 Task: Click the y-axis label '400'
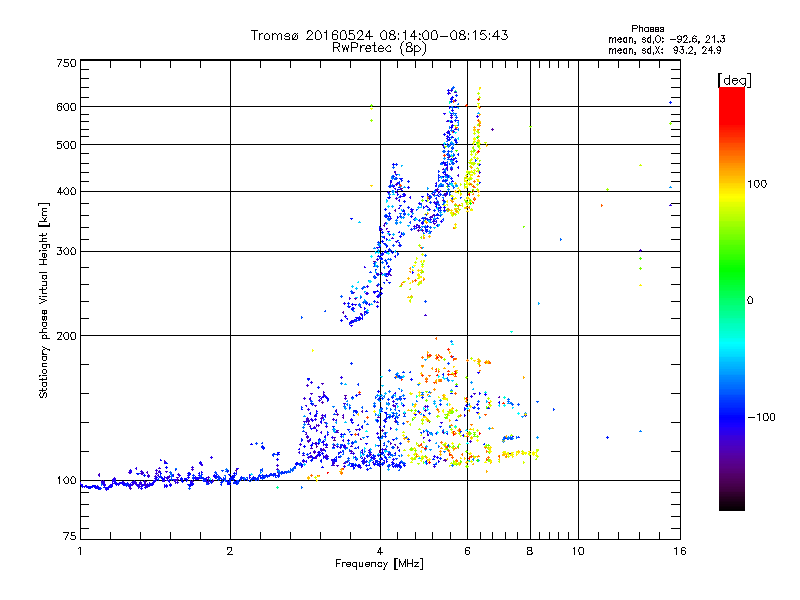tap(66, 192)
